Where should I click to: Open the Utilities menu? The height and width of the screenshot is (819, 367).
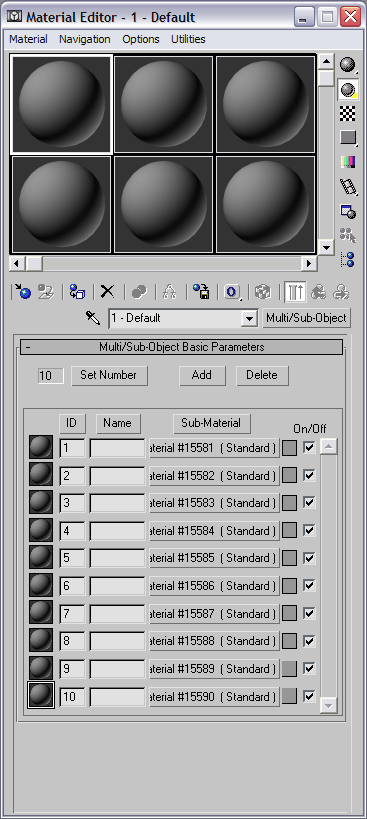[188, 39]
